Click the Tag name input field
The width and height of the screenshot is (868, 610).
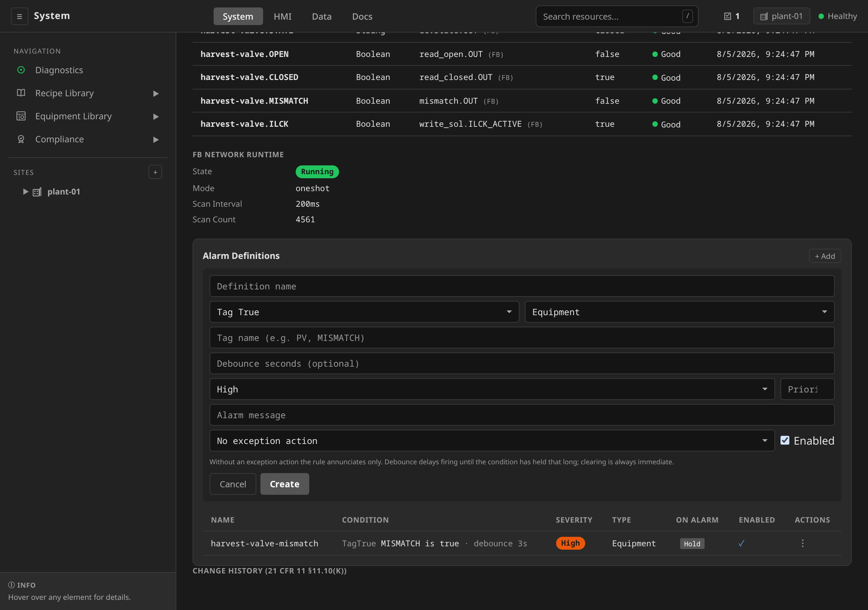(522, 338)
